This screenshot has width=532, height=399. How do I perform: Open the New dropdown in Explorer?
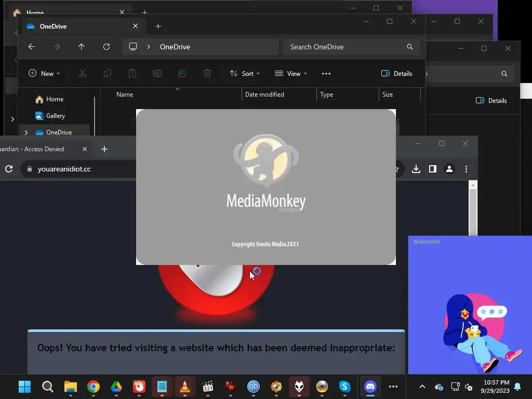tap(45, 74)
